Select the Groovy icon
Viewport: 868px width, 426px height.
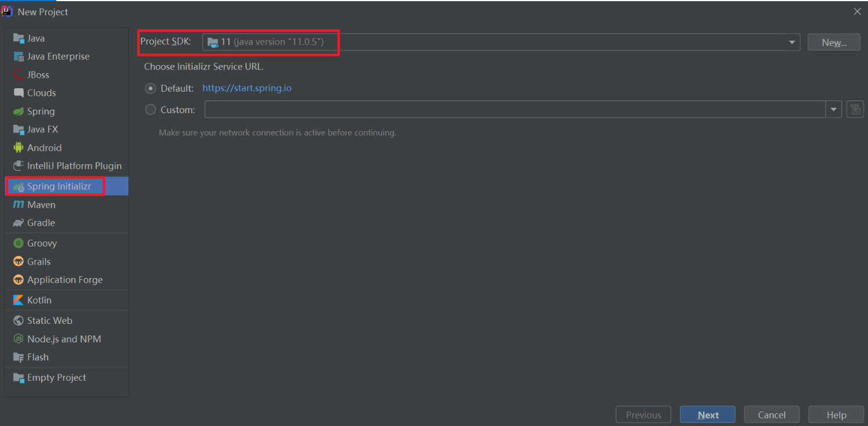19,243
